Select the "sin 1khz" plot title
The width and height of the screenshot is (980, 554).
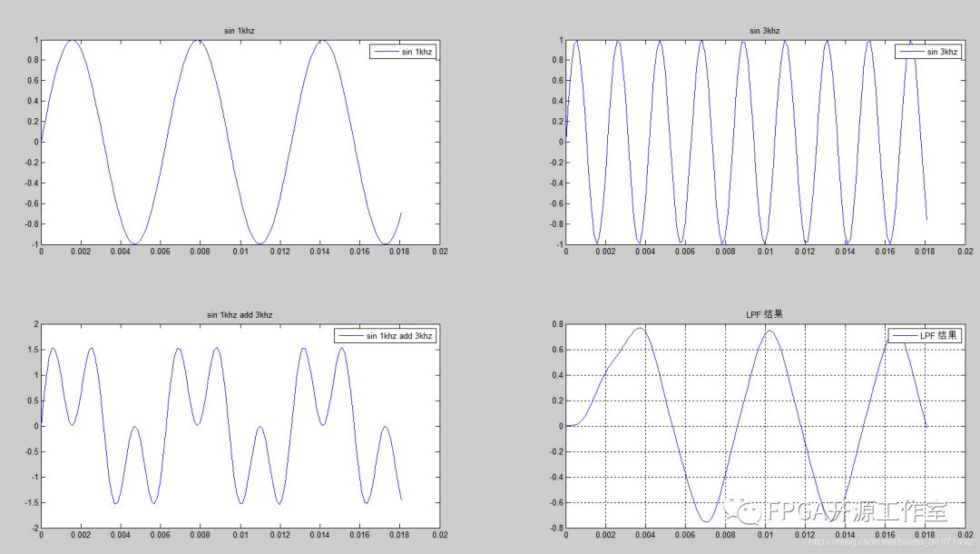[x=240, y=30]
